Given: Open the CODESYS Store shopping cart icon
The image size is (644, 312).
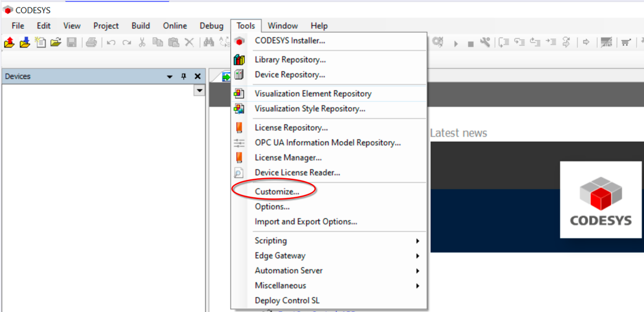Looking at the screenshot, I should pyautogui.click(x=626, y=42).
